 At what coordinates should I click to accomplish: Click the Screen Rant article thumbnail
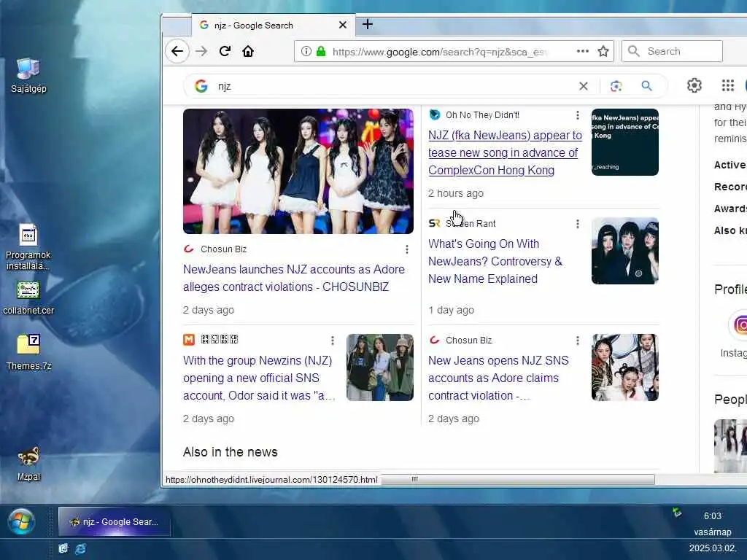pyautogui.click(x=625, y=251)
